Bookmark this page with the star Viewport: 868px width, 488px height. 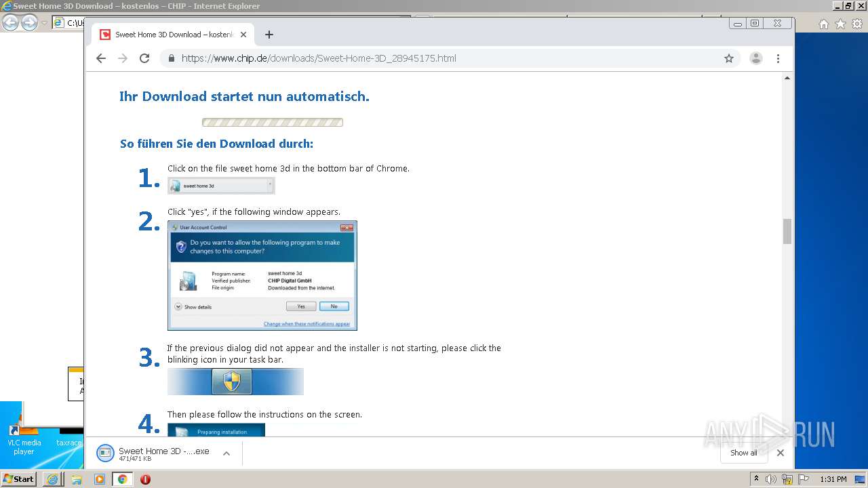click(729, 58)
